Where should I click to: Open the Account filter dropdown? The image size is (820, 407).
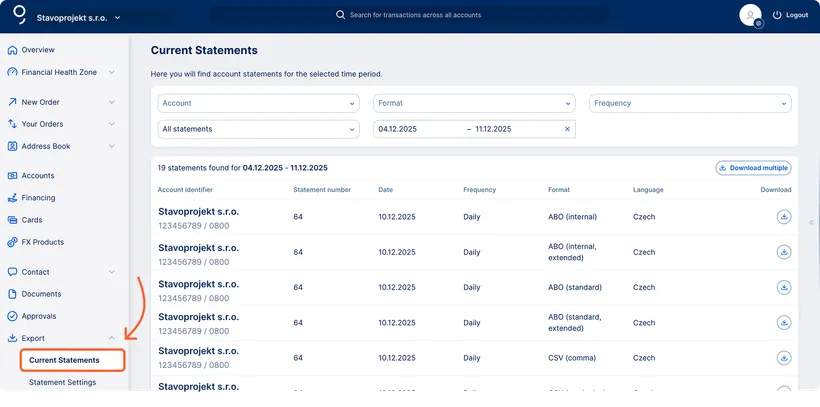pyautogui.click(x=259, y=103)
